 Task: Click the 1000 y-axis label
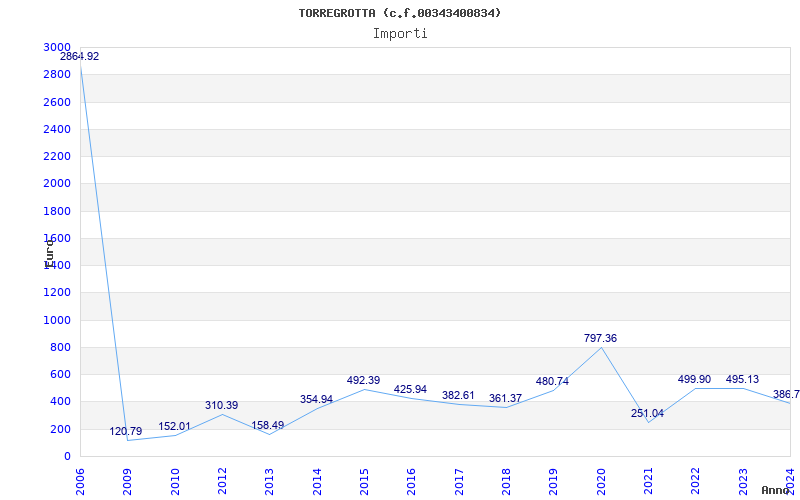coord(57,320)
